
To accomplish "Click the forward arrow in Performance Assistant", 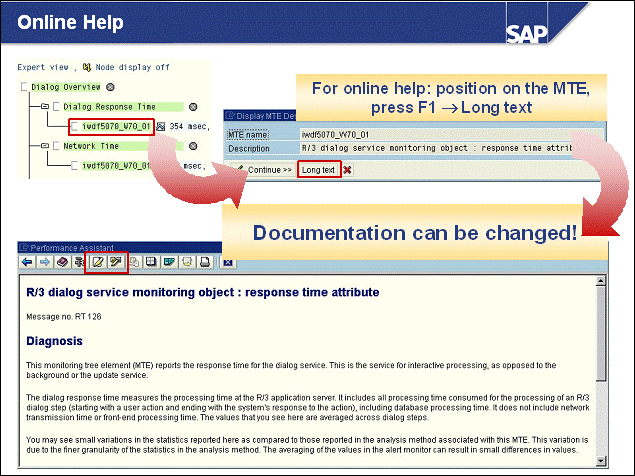I will click(x=44, y=262).
